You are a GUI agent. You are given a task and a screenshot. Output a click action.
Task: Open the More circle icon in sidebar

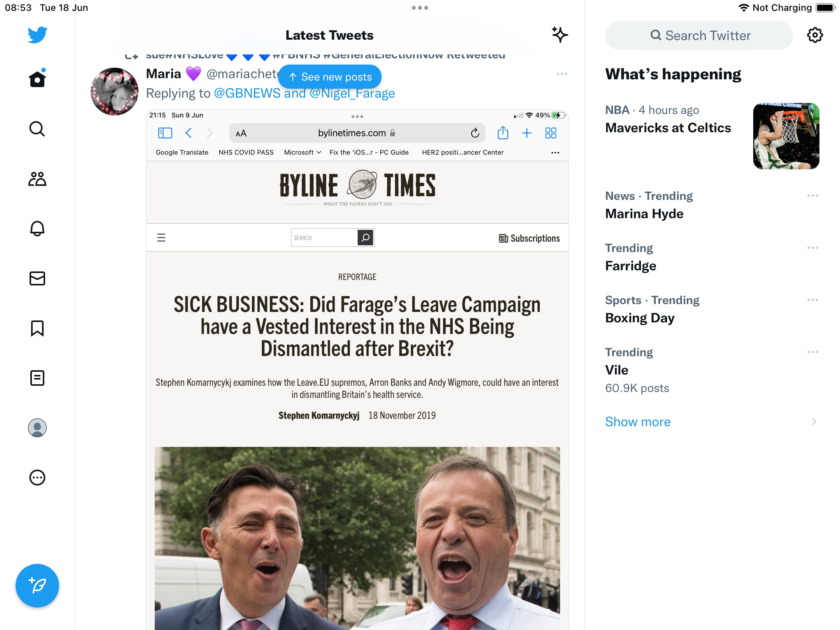[x=37, y=478]
